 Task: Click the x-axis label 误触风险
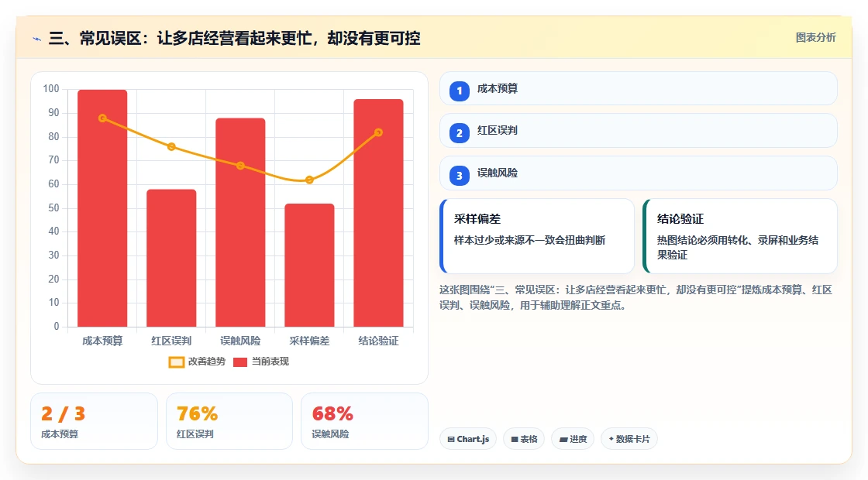[x=240, y=341]
